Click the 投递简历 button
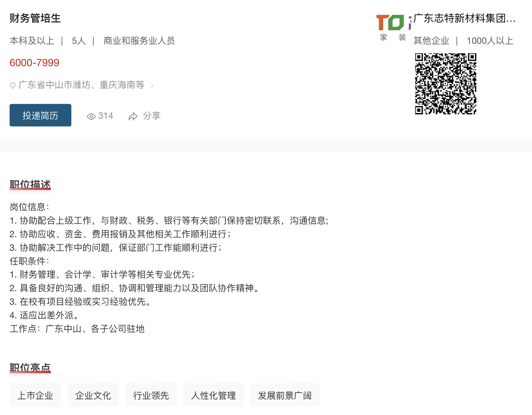 pos(40,115)
